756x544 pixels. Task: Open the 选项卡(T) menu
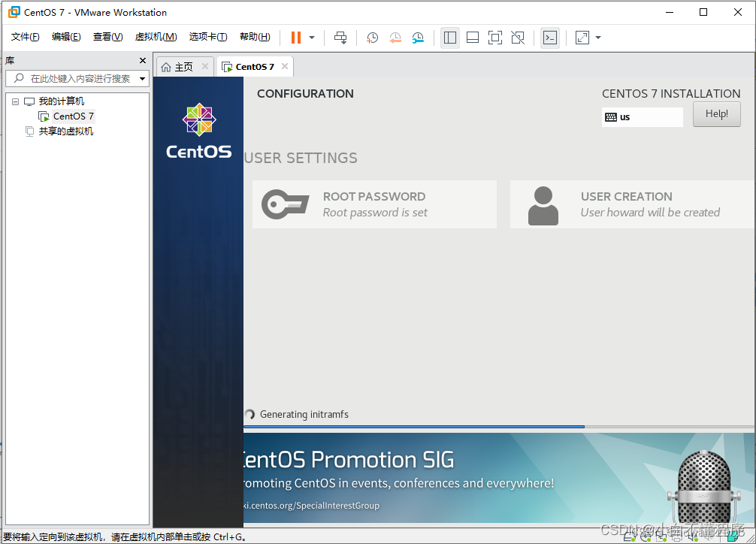coord(208,37)
